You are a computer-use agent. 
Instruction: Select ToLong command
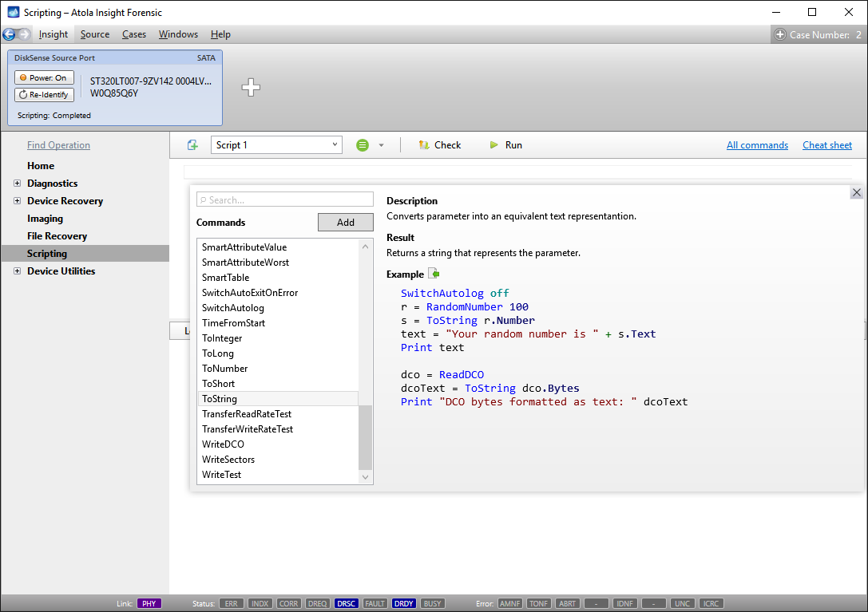coord(278,353)
